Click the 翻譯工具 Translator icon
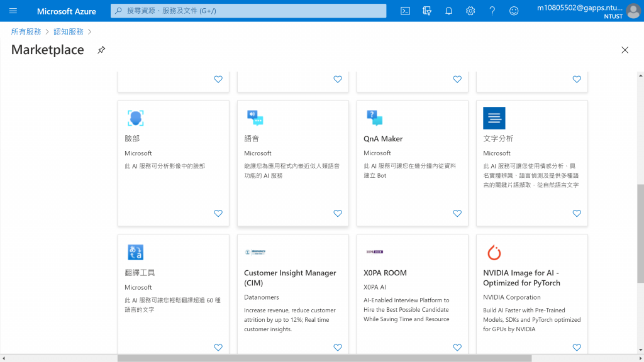 coord(136,253)
